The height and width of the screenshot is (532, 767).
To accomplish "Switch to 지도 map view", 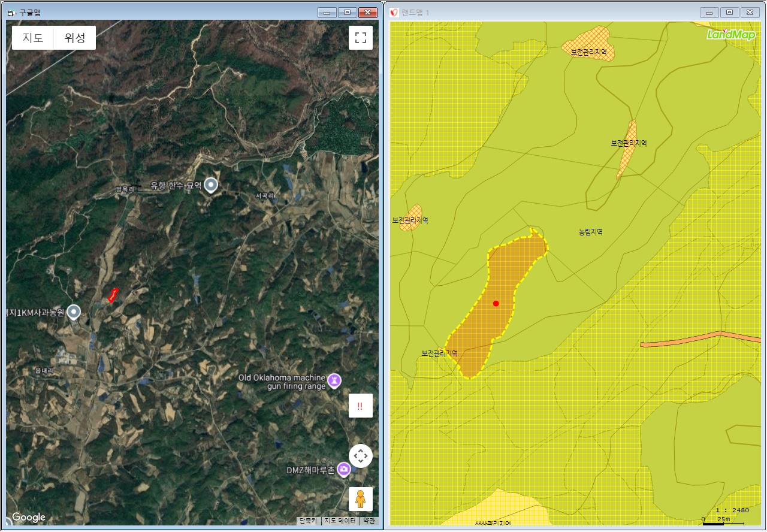I will coord(33,38).
